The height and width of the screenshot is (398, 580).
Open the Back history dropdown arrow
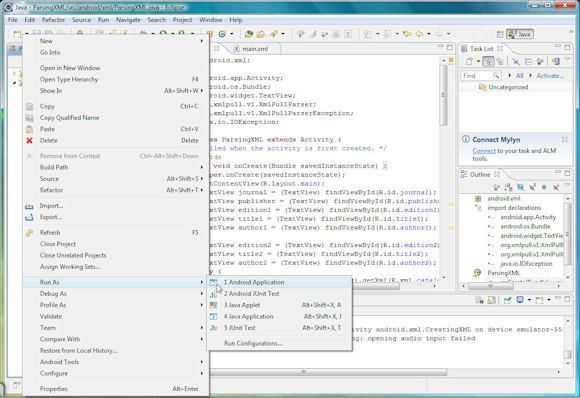pos(429,34)
